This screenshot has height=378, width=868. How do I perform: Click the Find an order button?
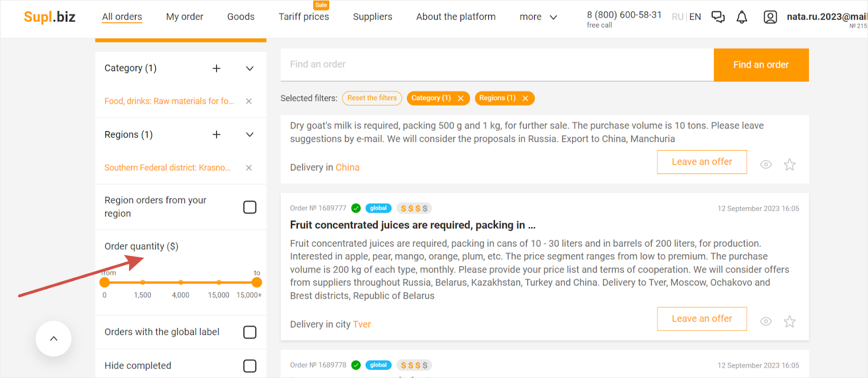coord(761,65)
